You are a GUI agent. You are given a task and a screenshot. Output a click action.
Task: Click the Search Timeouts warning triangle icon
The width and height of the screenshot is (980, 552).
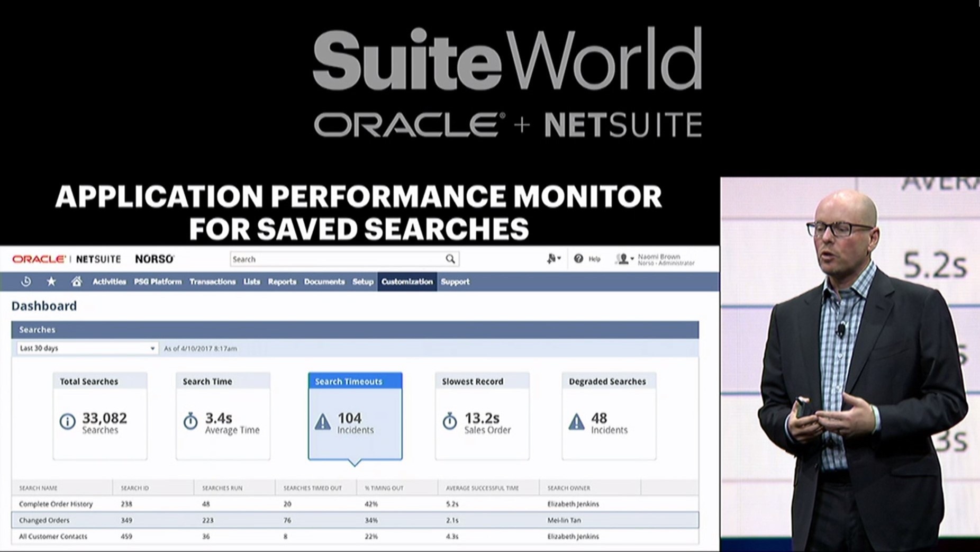tap(322, 422)
